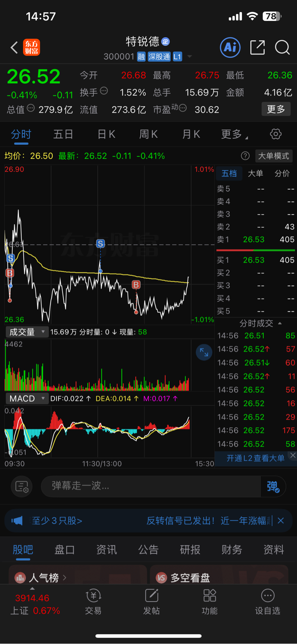
Task: Tap the 市盈 info circle icon
Action: coord(183,108)
